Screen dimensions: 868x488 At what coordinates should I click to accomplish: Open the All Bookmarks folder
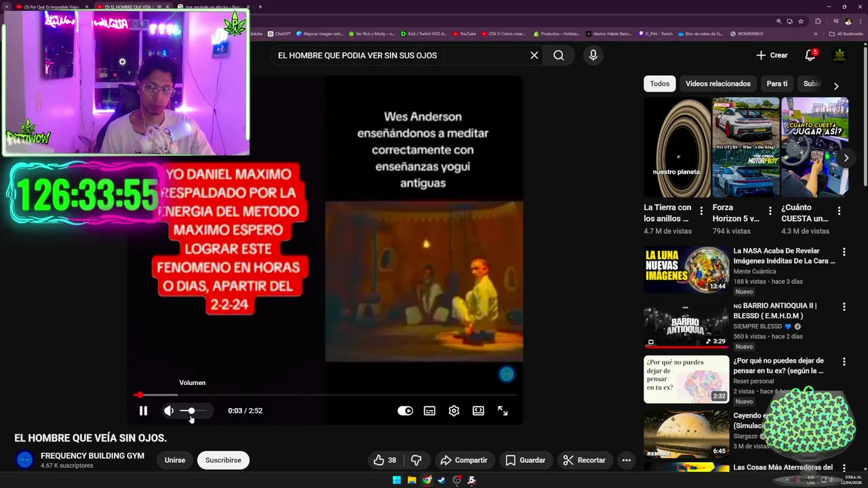846,34
